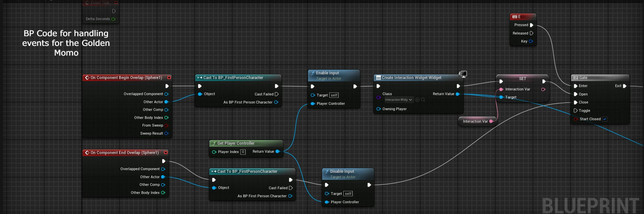Select the Gate node by its title
The image size is (644, 214).
click(583, 78)
